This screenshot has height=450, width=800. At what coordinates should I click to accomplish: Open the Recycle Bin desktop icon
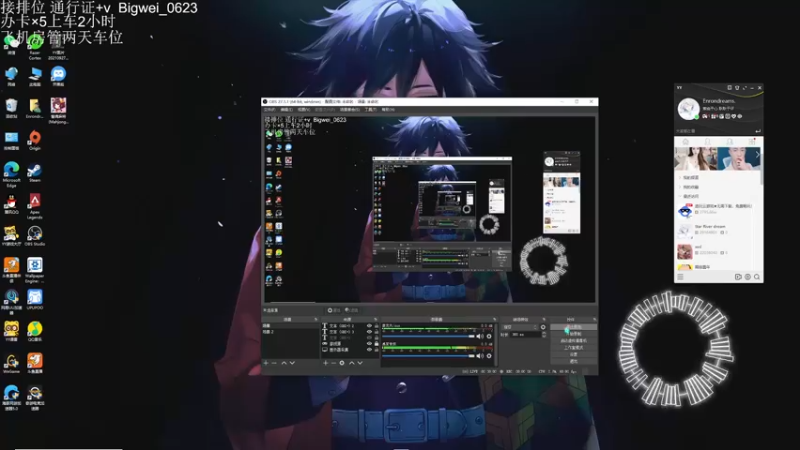pyautogui.click(x=11, y=108)
